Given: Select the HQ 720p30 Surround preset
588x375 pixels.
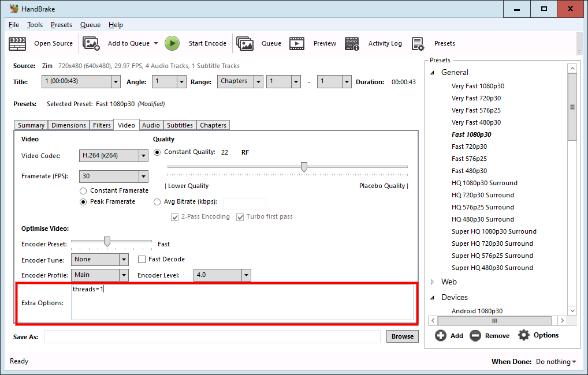Looking at the screenshot, I should pos(483,195).
